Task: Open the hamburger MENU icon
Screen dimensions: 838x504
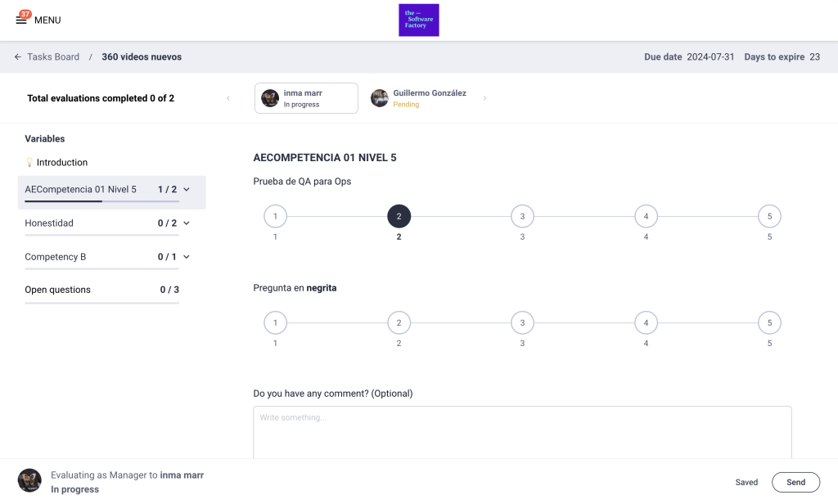Action: (21, 20)
